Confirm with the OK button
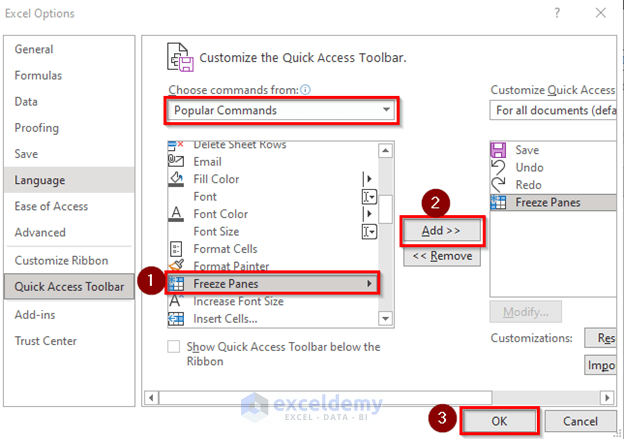The height and width of the screenshot is (439, 624). pyautogui.click(x=498, y=421)
